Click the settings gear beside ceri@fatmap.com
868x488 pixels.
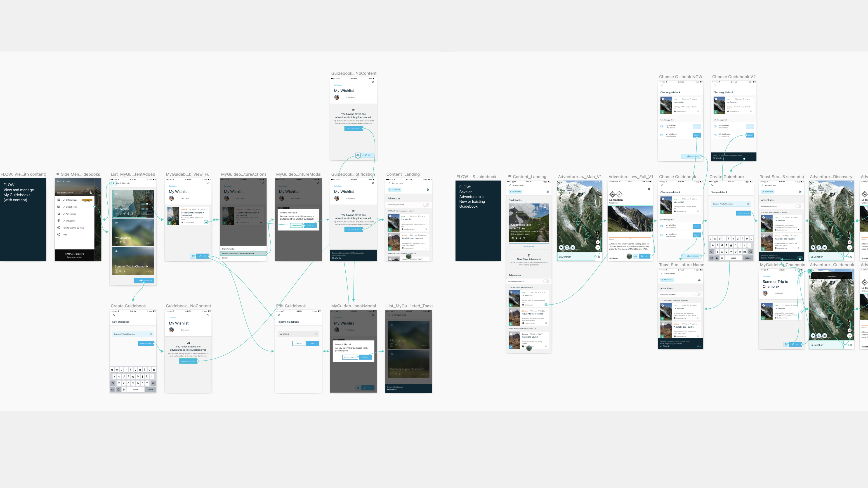click(x=91, y=193)
